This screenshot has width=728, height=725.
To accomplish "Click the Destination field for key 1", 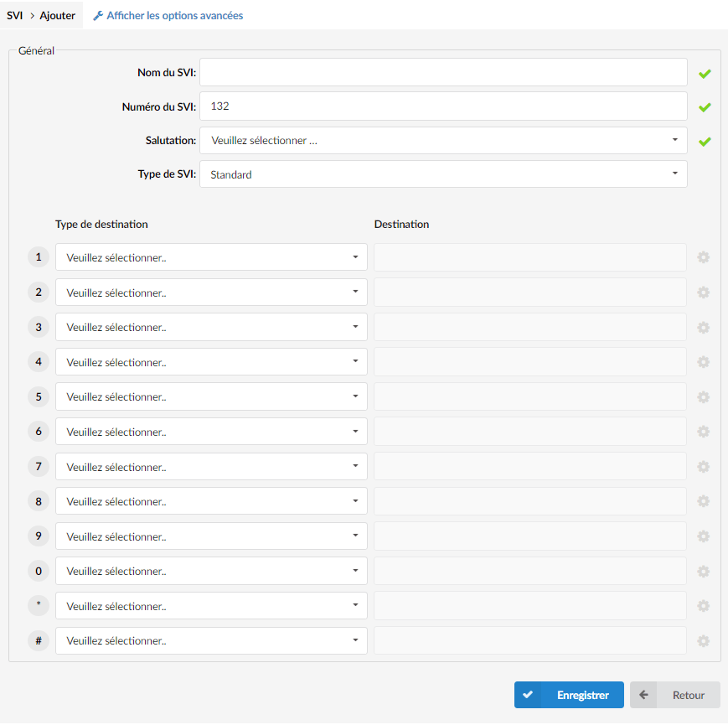I will tap(529, 257).
